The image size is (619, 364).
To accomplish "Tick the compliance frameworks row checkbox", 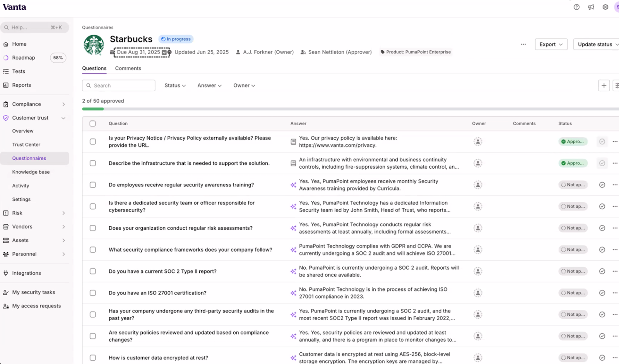I will point(92,250).
